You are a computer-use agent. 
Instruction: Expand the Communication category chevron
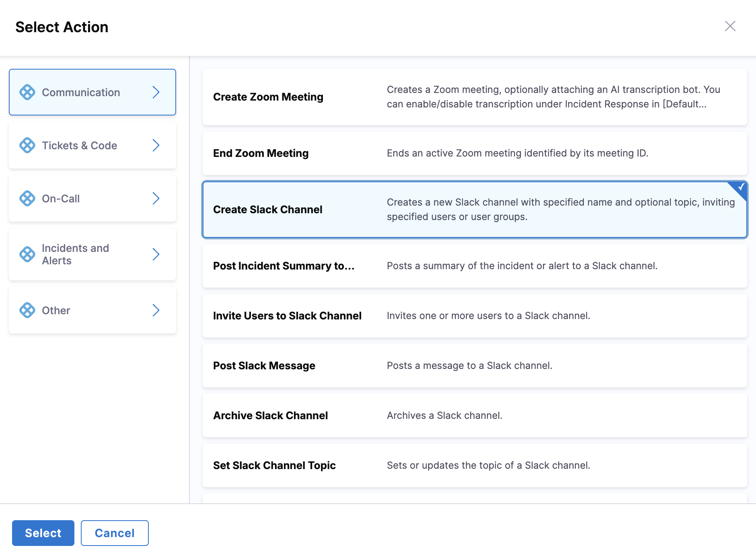(156, 92)
